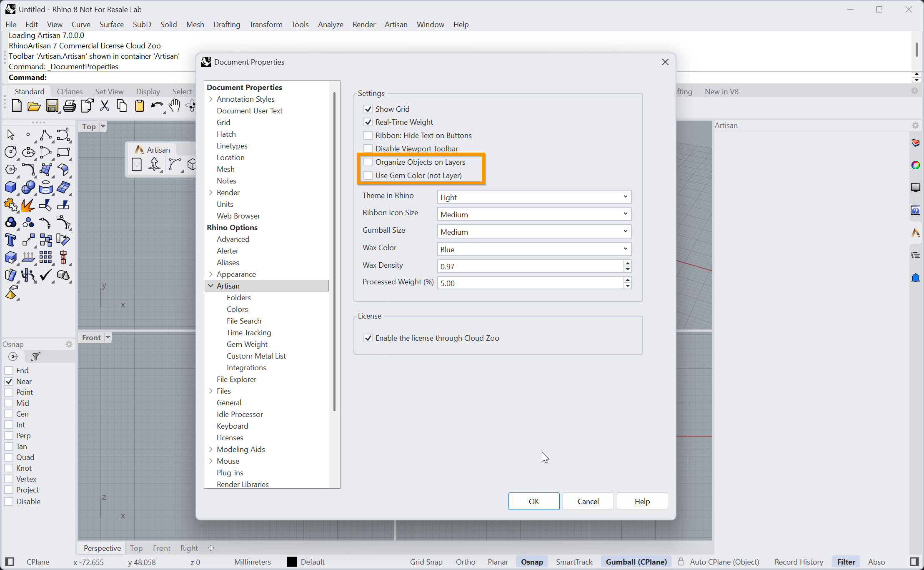Select the rectangular Array tool
Image resolution: width=924 pixels, height=570 pixels.
point(46,257)
